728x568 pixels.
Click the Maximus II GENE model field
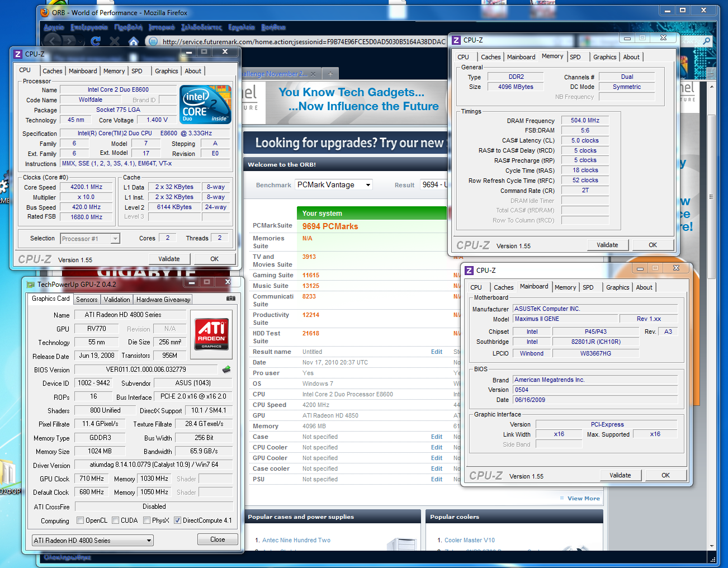coord(565,319)
